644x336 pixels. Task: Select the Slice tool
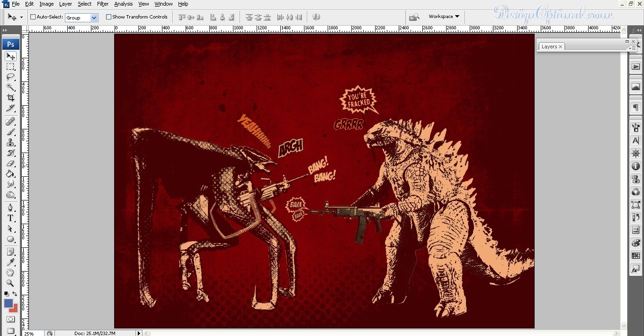[x=10, y=108]
